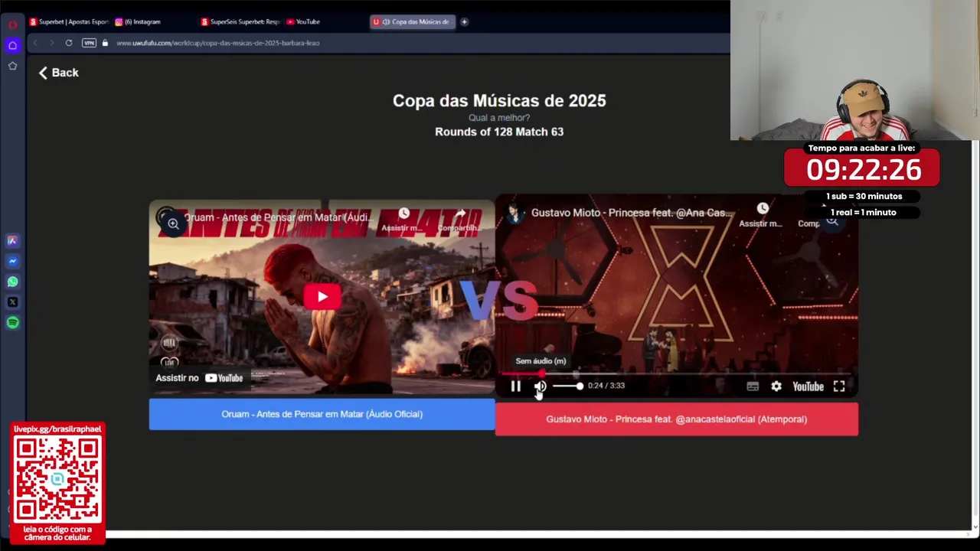980x551 pixels.
Task: Click the Gustavo Mioto video progress bar
Action: coord(676,373)
